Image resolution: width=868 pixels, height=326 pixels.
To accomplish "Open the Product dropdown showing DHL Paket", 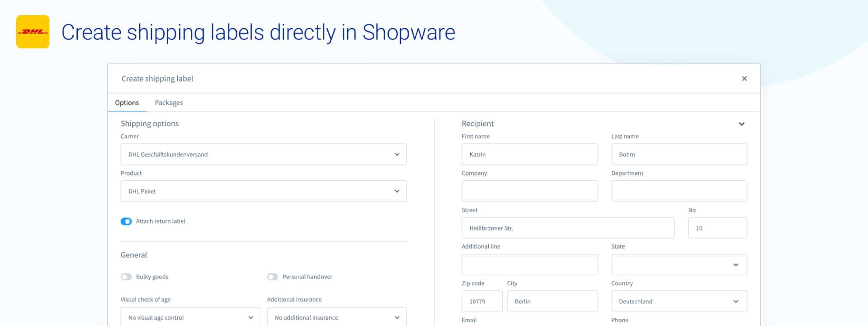I will (x=264, y=191).
